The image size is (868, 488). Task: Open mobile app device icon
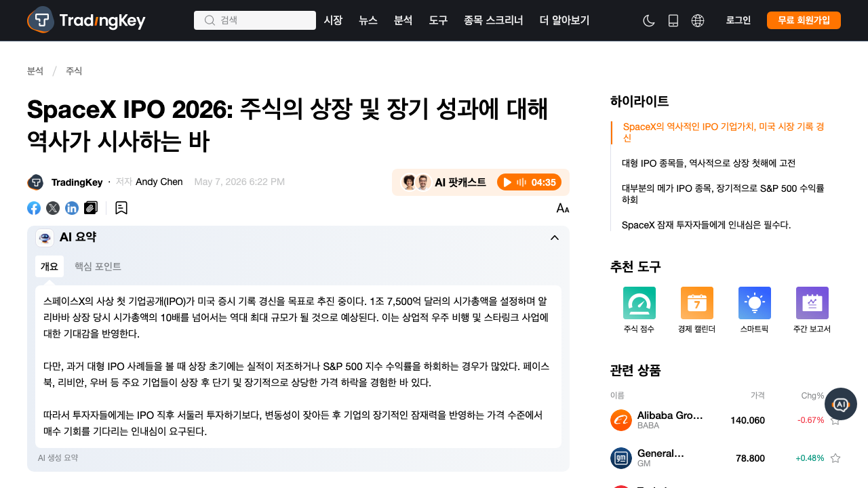coord(673,20)
